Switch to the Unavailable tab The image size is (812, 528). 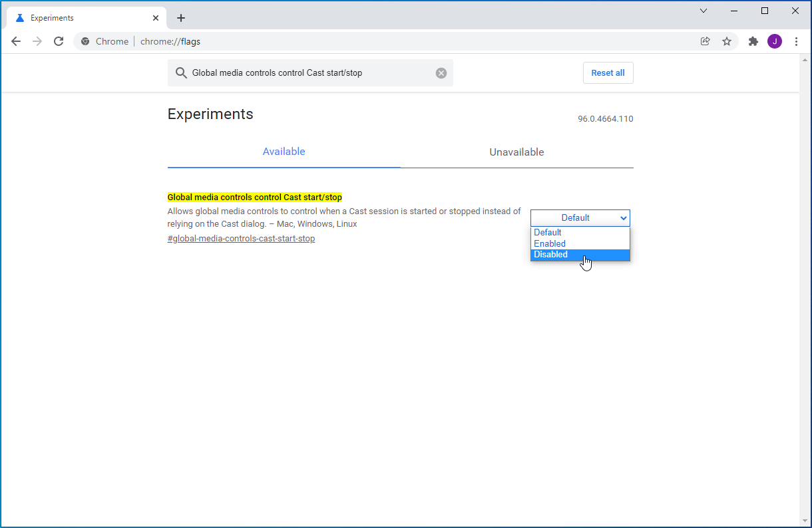516,152
